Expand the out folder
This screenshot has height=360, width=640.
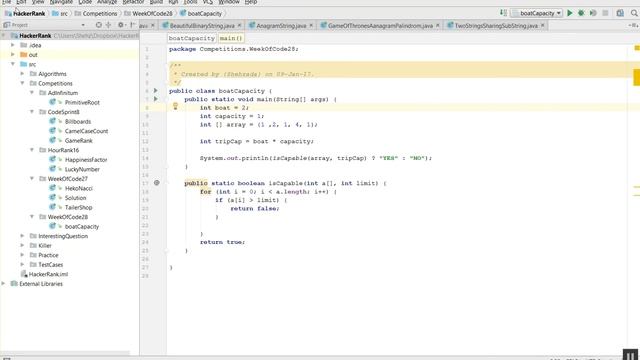(x=13, y=54)
